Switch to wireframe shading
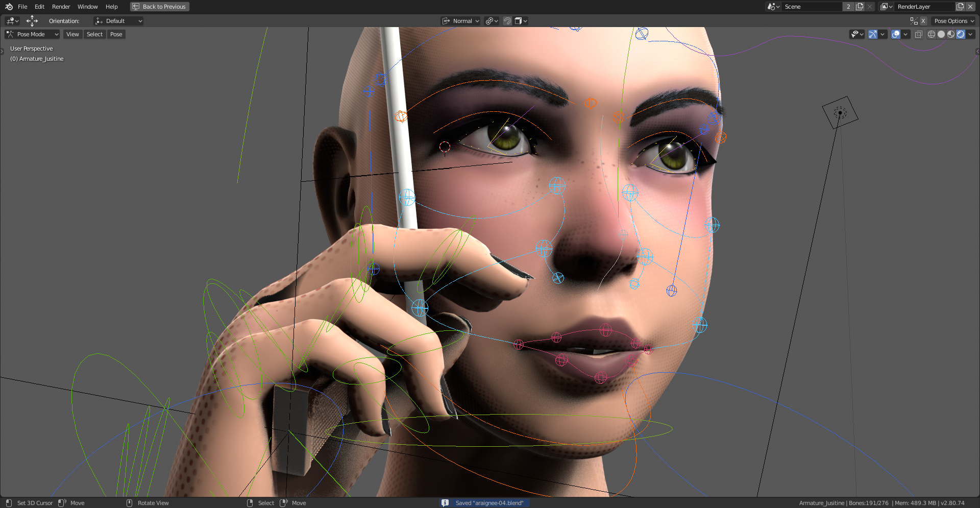The height and width of the screenshot is (508, 980). (932, 34)
